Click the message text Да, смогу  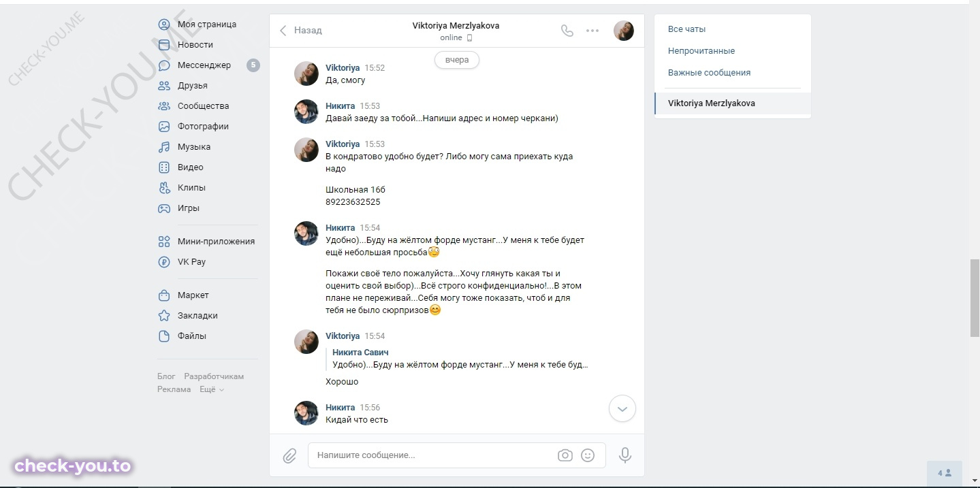click(x=345, y=80)
